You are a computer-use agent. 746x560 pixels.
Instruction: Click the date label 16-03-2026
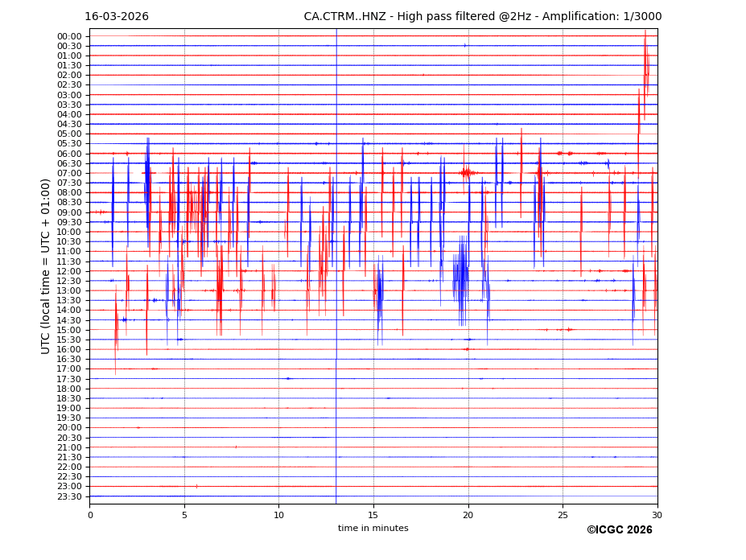point(117,17)
